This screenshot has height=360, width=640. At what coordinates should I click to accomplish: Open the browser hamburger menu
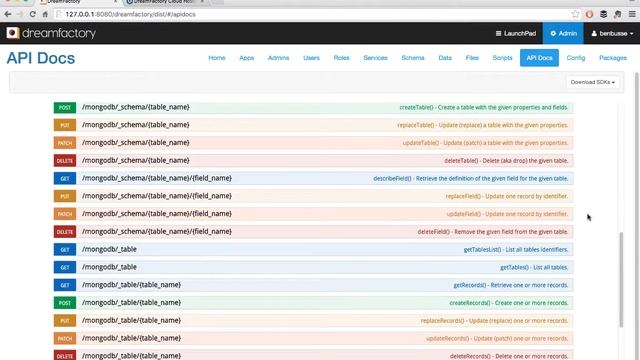pos(632,14)
